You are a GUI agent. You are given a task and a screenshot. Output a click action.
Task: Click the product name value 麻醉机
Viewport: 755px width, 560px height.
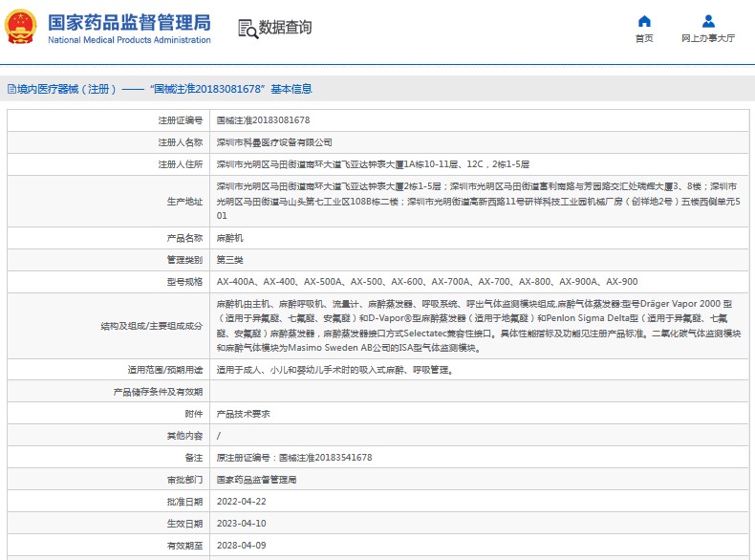pyautogui.click(x=230, y=238)
